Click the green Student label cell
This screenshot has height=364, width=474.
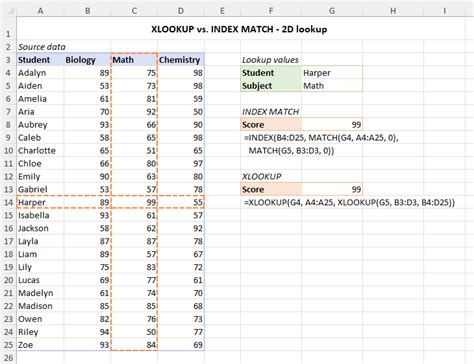[x=271, y=73]
